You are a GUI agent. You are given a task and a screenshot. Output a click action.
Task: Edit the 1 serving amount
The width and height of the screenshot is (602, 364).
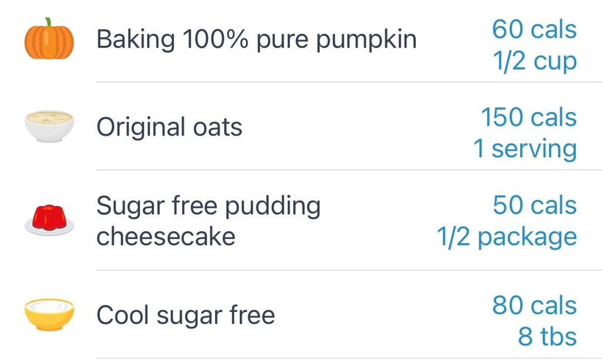[x=525, y=149]
